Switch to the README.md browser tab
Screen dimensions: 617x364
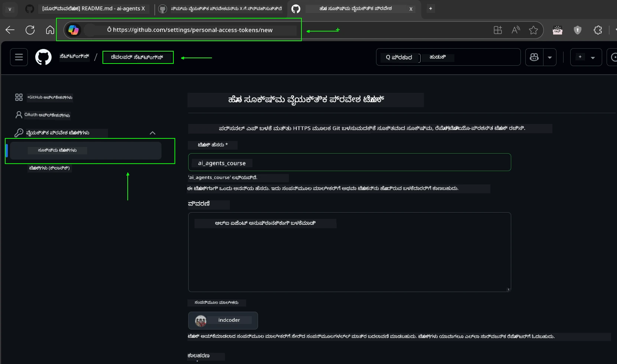click(x=94, y=9)
